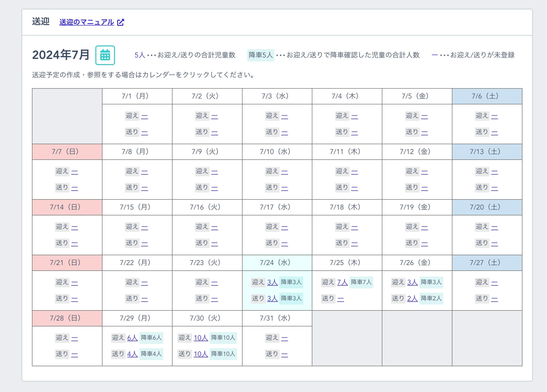The width and height of the screenshot is (547, 392).
Task: Click the 2024年7月 month heading
Action: point(61,55)
